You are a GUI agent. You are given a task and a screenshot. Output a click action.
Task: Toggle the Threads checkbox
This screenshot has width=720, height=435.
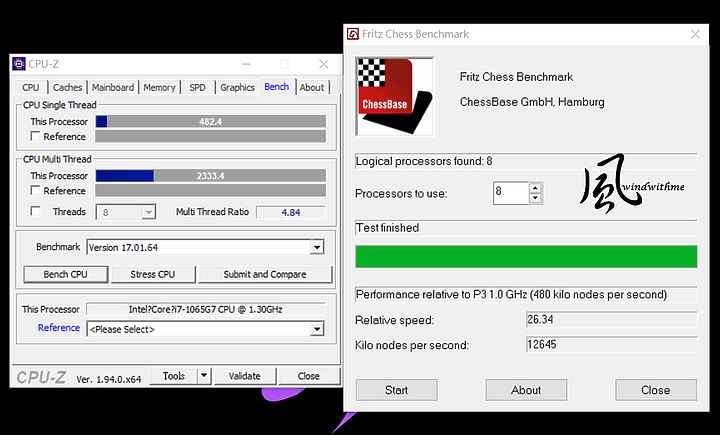click(35, 211)
